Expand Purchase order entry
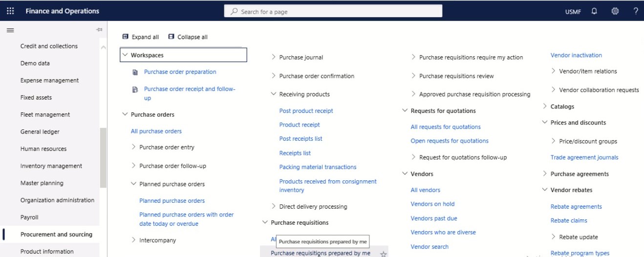The image size is (644, 257). point(134,147)
